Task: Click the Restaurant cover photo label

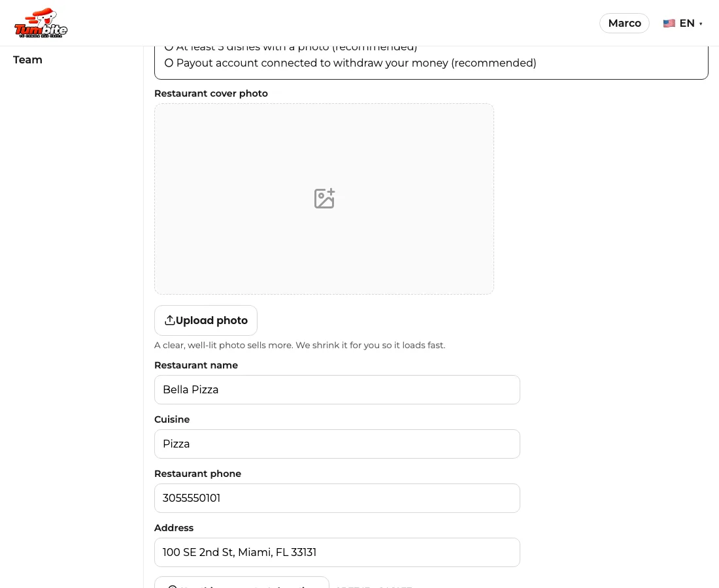Action: click(x=211, y=93)
